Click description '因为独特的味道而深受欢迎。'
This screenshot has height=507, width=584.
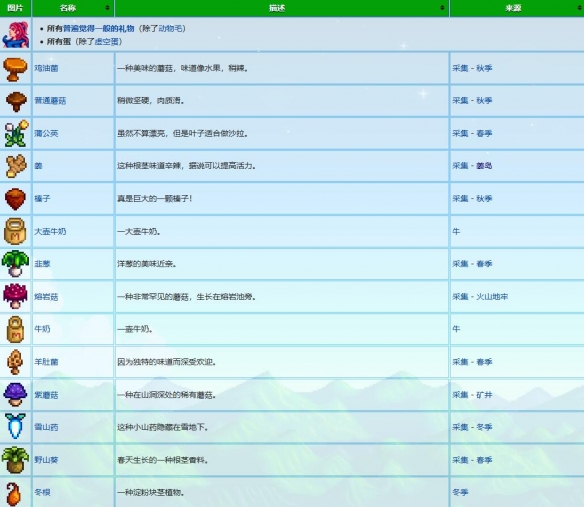point(167,362)
